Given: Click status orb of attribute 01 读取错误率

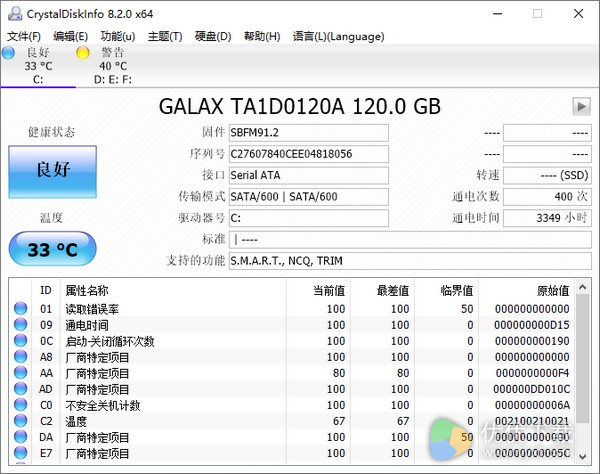Looking at the screenshot, I should 20,308.
